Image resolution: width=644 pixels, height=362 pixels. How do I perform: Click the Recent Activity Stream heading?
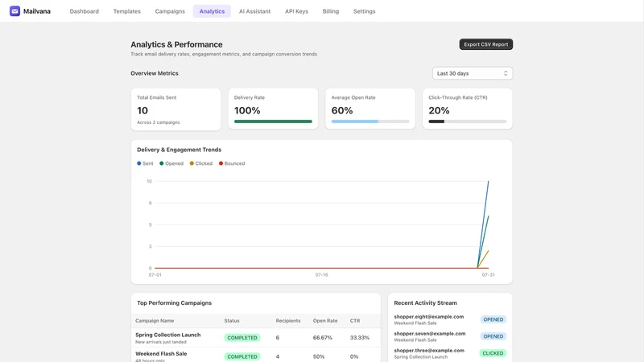[x=425, y=303]
